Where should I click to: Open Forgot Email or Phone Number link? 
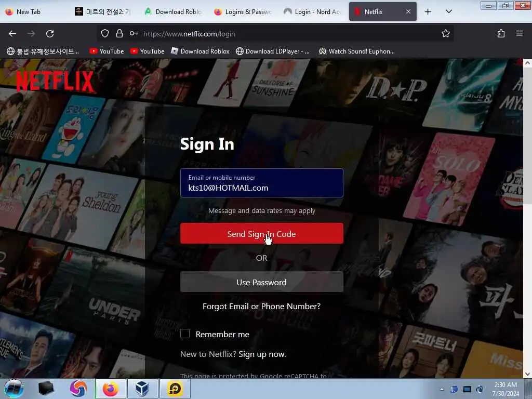(262, 307)
